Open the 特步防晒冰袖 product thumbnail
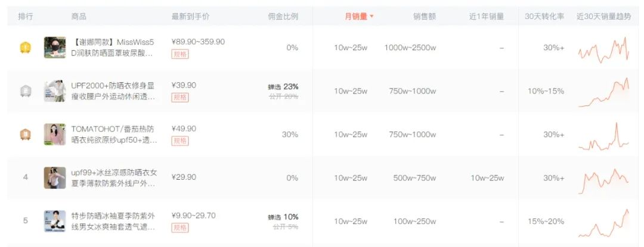 click(x=55, y=221)
